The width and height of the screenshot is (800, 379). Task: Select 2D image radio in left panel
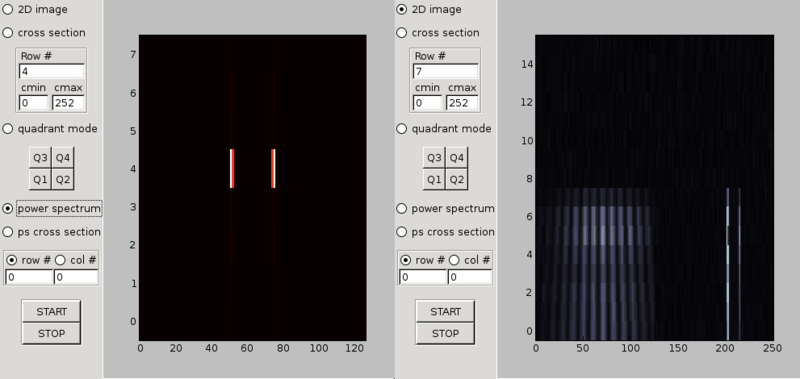8,9
